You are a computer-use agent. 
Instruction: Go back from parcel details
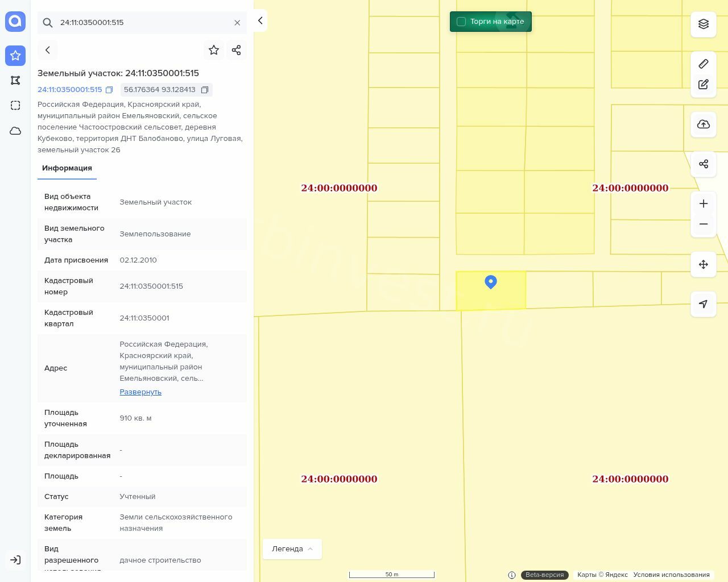coord(48,50)
